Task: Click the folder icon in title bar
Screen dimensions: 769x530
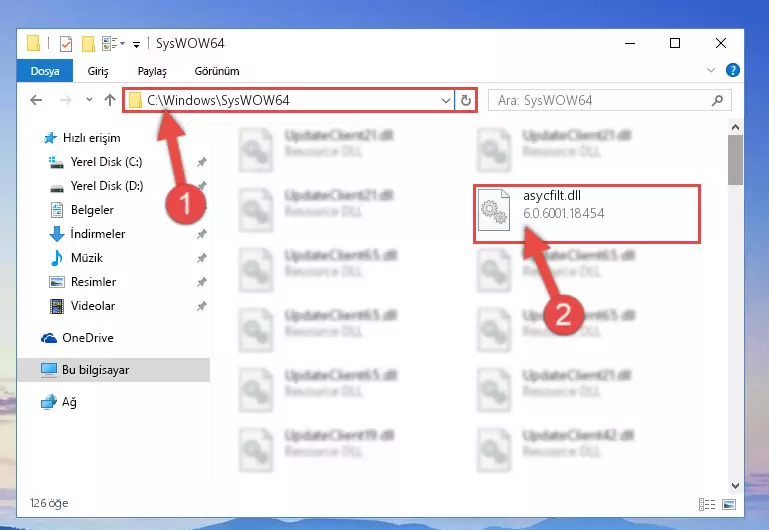Action: (x=33, y=43)
